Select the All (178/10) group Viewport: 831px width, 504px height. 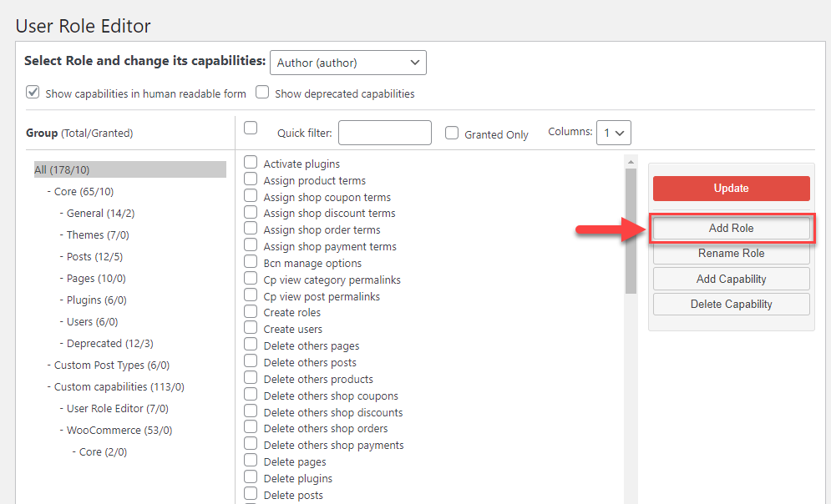(129, 169)
